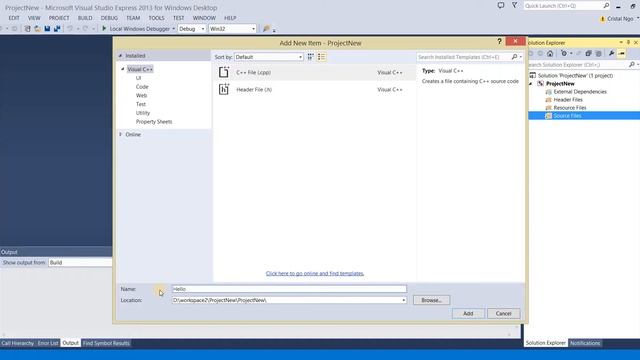
Task: Click the Name input field
Action: [289, 289]
